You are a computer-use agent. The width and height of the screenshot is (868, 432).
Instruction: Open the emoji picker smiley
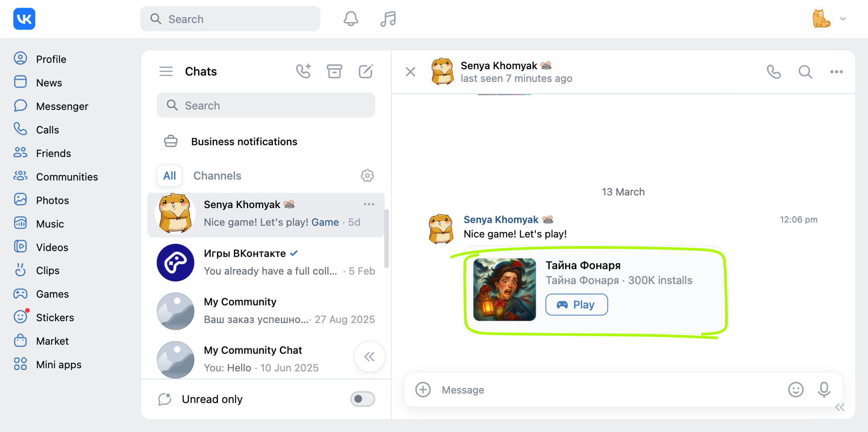tap(796, 389)
